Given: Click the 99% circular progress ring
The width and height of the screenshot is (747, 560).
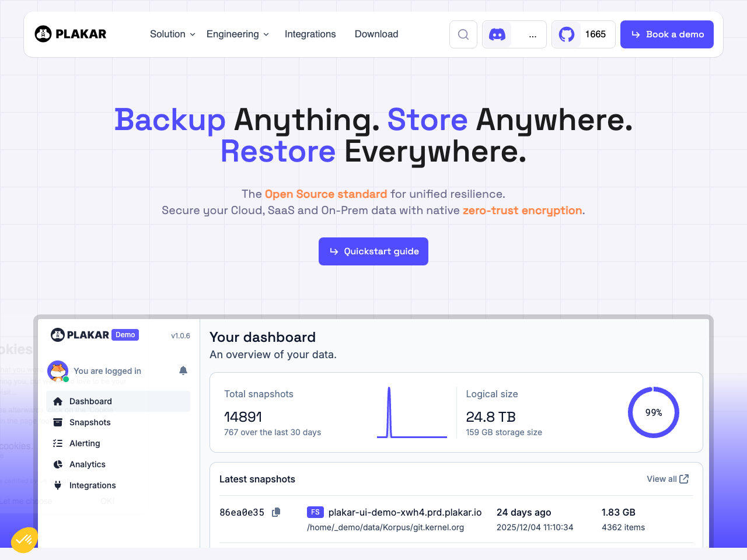Looking at the screenshot, I should click(x=653, y=412).
